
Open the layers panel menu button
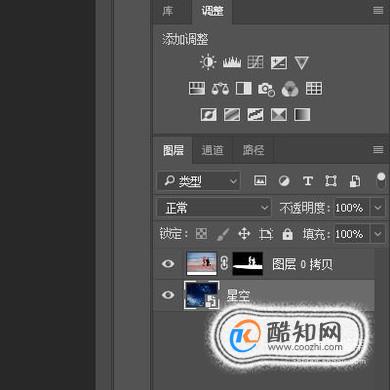(x=378, y=149)
